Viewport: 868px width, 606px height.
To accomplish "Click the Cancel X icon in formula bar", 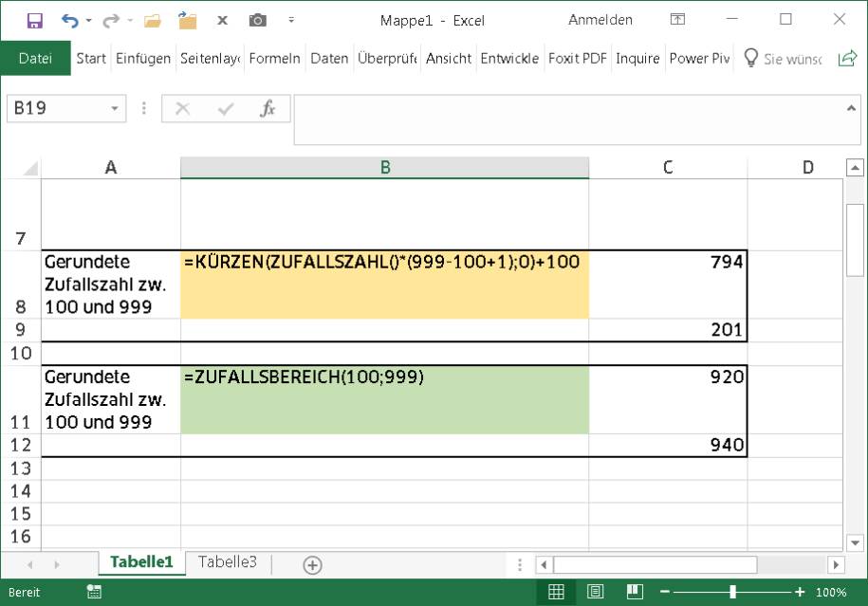I will [183, 108].
